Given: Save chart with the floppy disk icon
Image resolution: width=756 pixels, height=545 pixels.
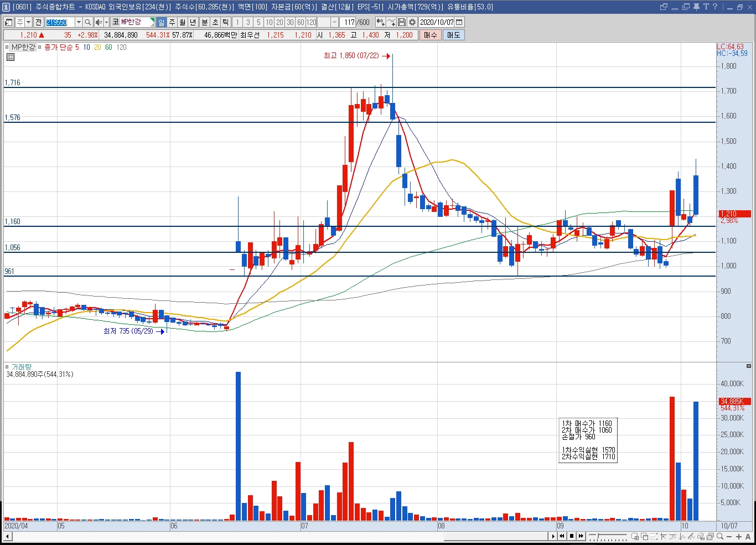Looking at the screenshot, I should pos(402,22).
